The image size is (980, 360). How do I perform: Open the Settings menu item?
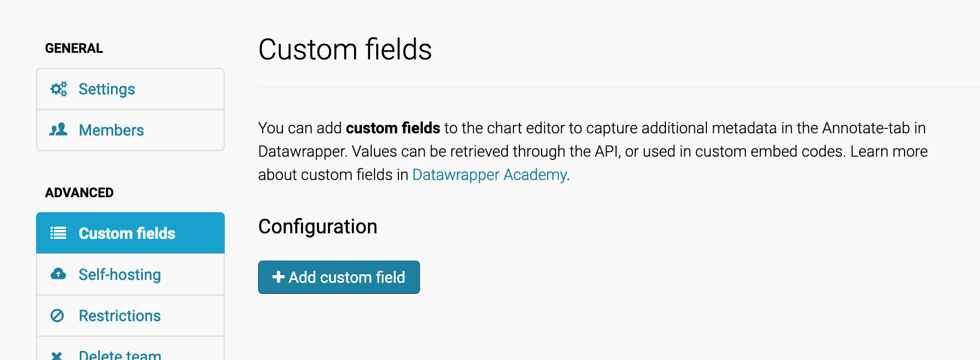coord(130,89)
